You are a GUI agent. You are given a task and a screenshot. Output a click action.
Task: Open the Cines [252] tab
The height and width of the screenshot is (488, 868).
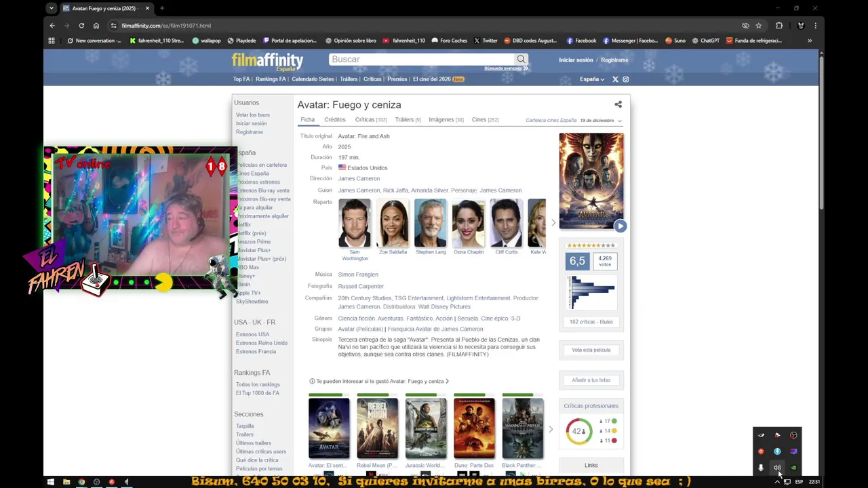tap(485, 120)
